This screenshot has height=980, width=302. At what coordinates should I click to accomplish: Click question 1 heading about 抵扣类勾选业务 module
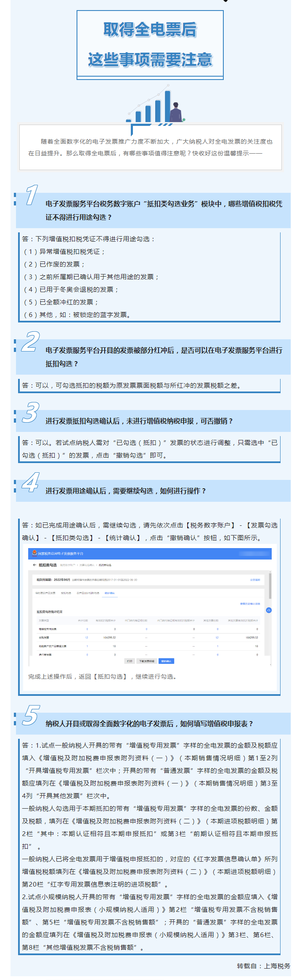tap(164, 210)
